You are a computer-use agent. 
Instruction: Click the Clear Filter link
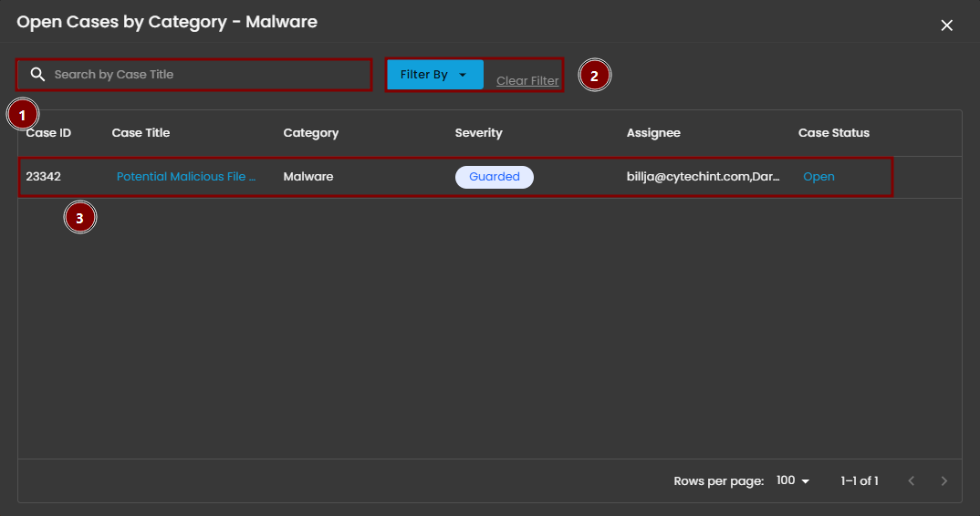[x=527, y=81]
